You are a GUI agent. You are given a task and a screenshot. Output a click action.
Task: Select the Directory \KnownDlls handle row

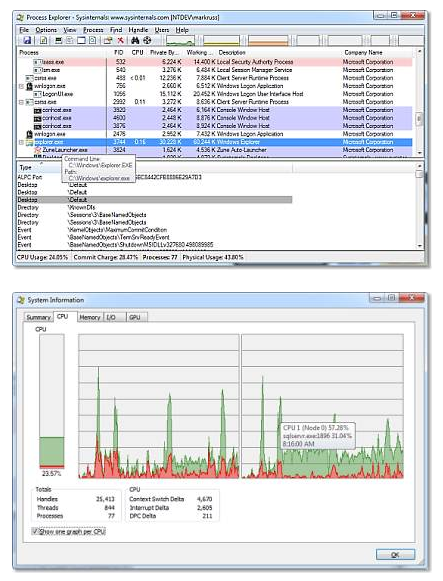click(x=155, y=208)
